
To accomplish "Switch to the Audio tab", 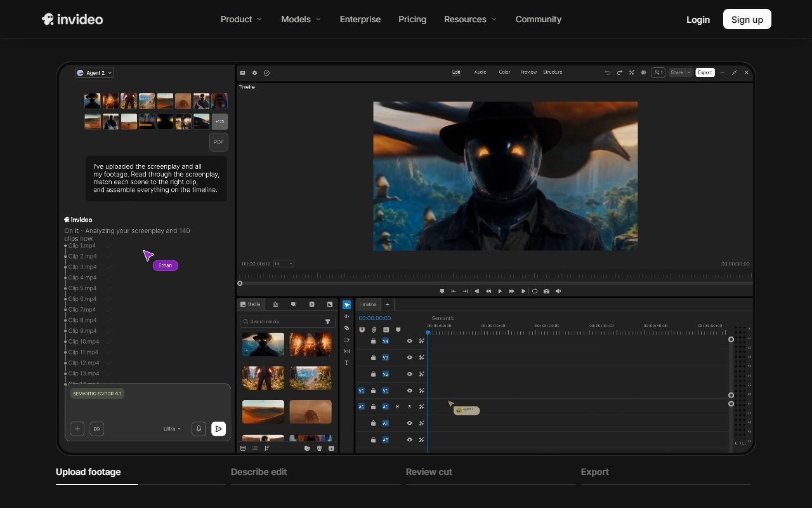I will click(x=480, y=72).
